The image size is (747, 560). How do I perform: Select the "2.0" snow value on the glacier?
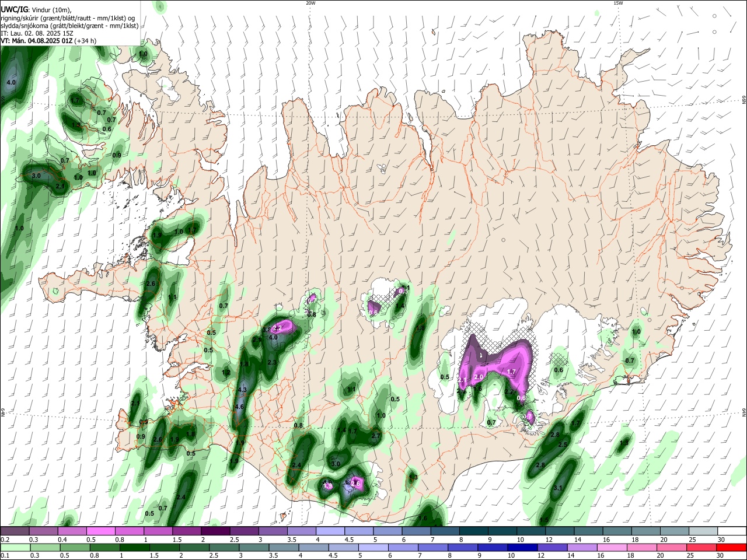pyautogui.click(x=479, y=377)
